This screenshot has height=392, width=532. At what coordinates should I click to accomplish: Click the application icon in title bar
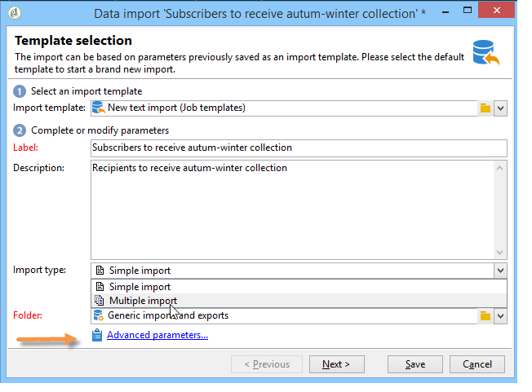click(x=15, y=13)
